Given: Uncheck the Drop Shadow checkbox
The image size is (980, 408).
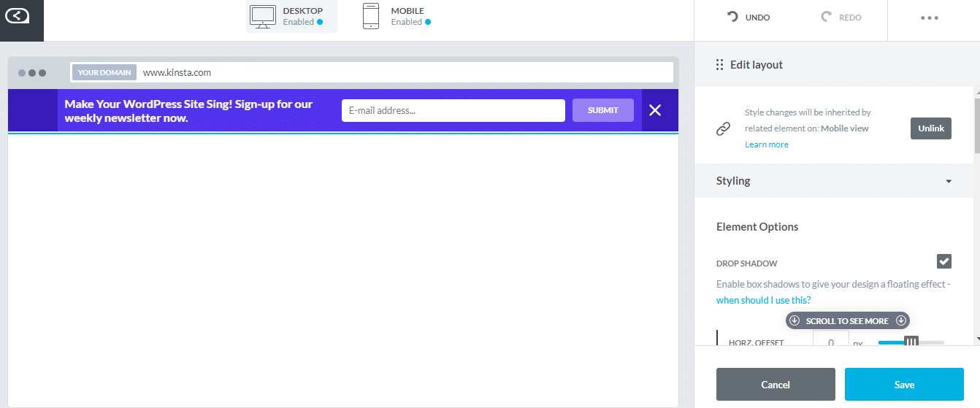Looking at the screenshot, I should [x=944, y=261].
